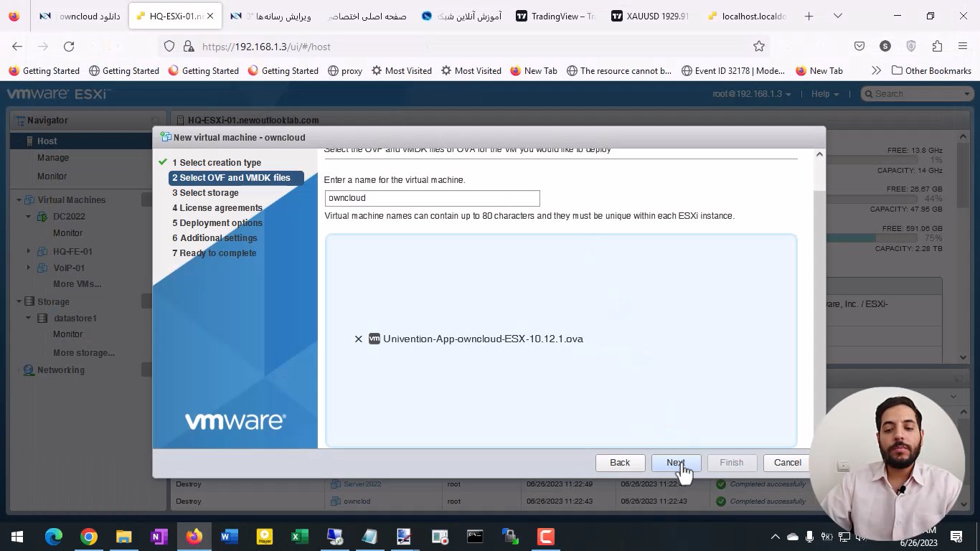Viewport: 980px width, 551px height.
Task: Select Networking in Navigator
Action: tap(61, 370)
